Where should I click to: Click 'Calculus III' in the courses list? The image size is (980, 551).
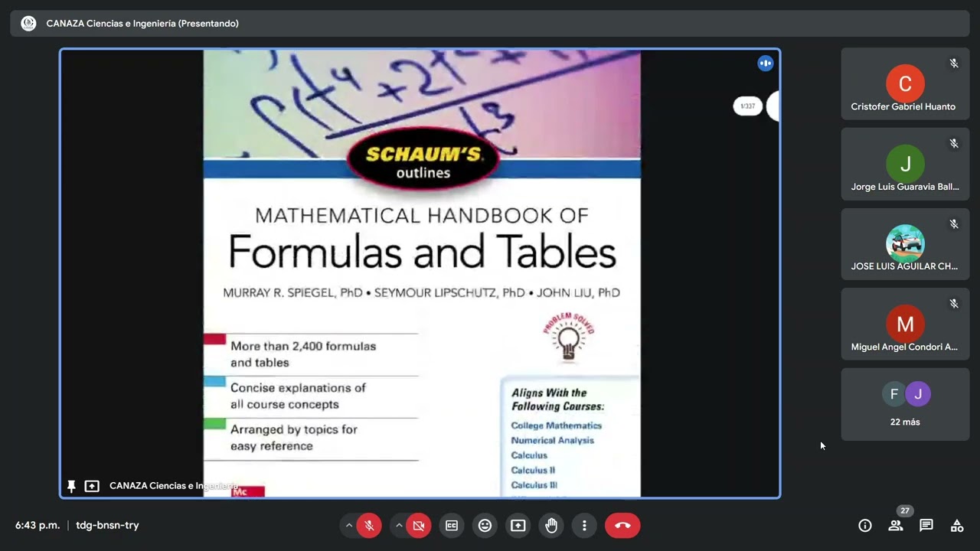coord(534,485)
